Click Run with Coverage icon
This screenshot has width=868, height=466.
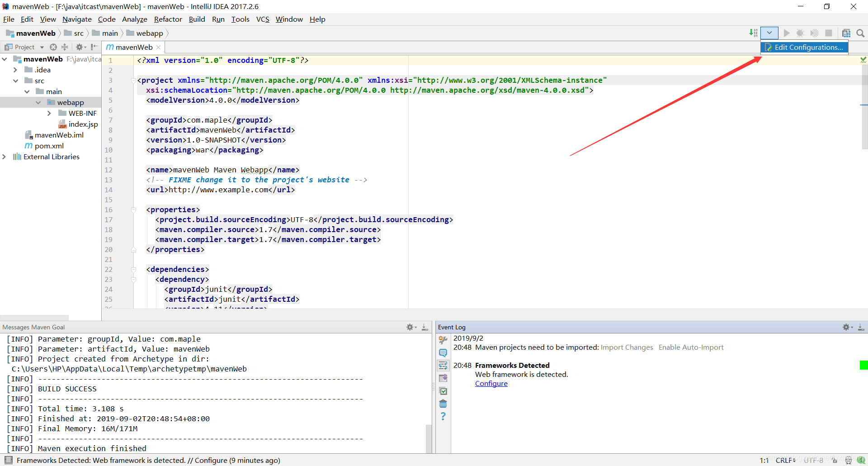(x=814, y=33)
